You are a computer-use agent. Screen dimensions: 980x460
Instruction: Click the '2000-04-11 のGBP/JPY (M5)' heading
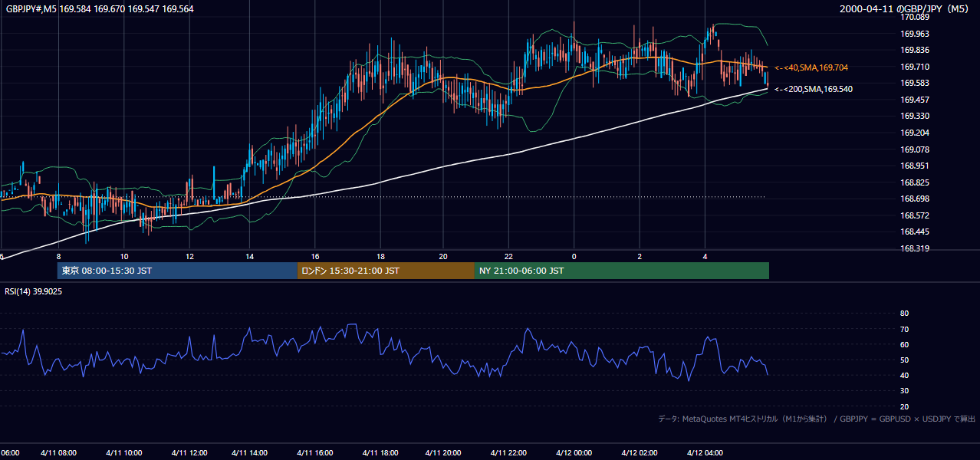(905, 9)
